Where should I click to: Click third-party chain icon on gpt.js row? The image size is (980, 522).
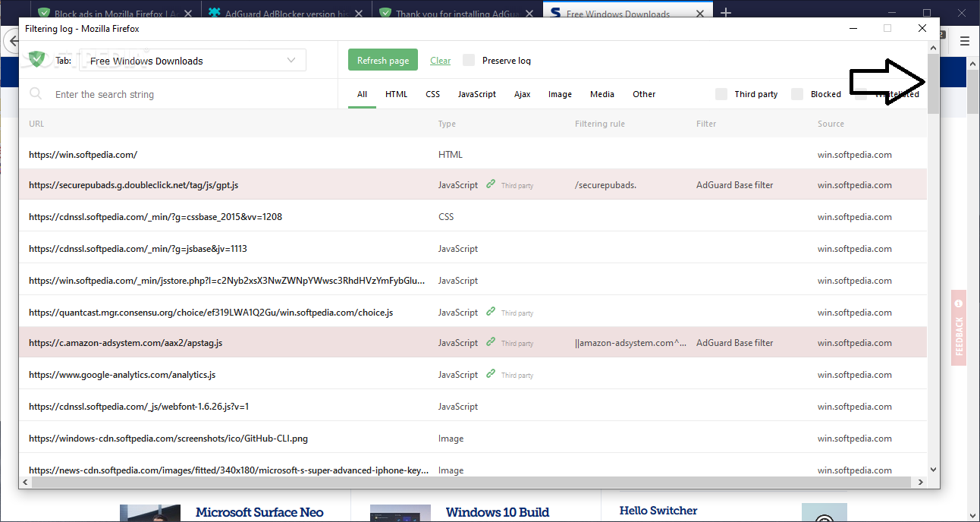(x=491, y=184)
